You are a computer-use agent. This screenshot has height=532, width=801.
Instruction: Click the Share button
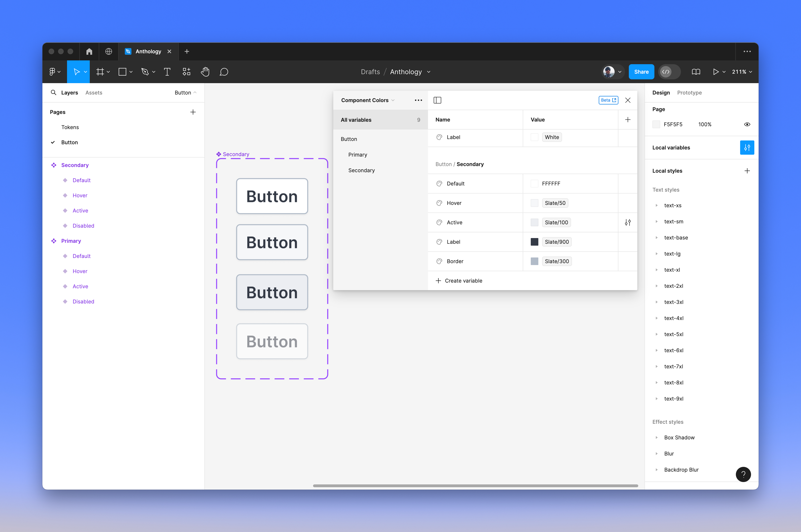[641, 72]
